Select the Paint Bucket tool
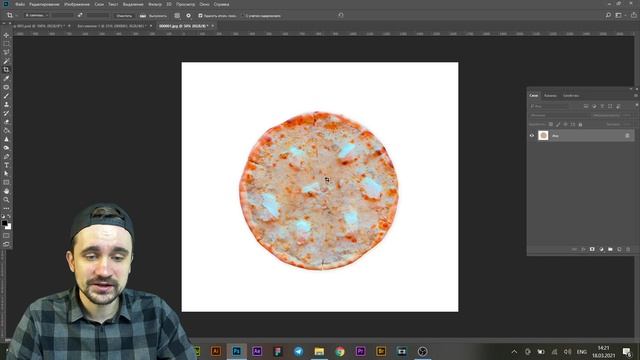This screenshot has width=640, height=360. point(6,131)
